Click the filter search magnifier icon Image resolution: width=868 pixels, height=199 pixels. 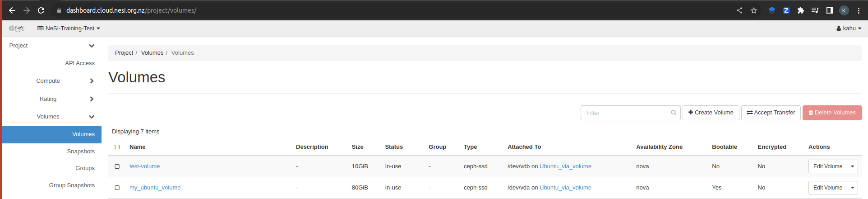[x=674, y=113]
